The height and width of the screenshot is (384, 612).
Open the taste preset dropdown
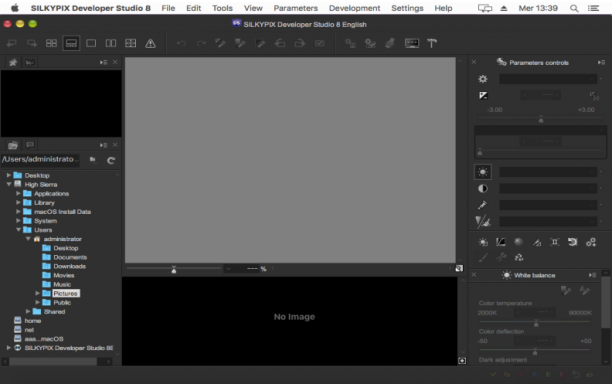tap(548, 79)
